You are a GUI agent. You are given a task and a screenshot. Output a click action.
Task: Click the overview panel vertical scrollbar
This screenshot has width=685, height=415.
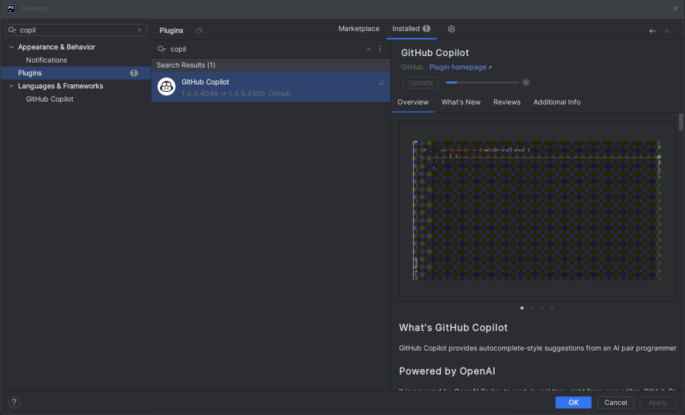681,122
